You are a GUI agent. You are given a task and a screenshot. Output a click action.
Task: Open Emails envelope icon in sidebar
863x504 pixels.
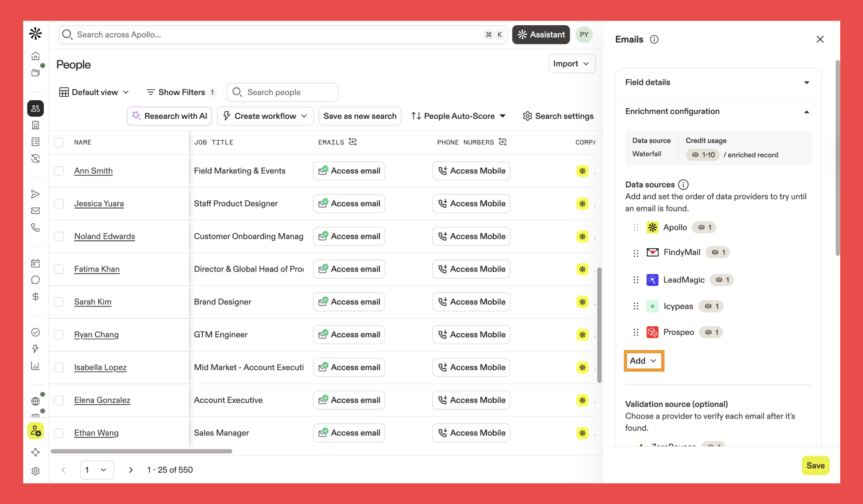click(35, 211)
